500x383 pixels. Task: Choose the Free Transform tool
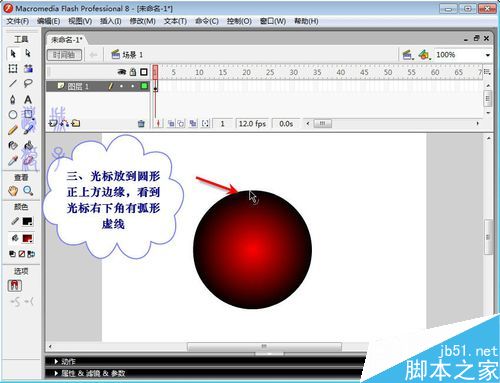(13, 69)
